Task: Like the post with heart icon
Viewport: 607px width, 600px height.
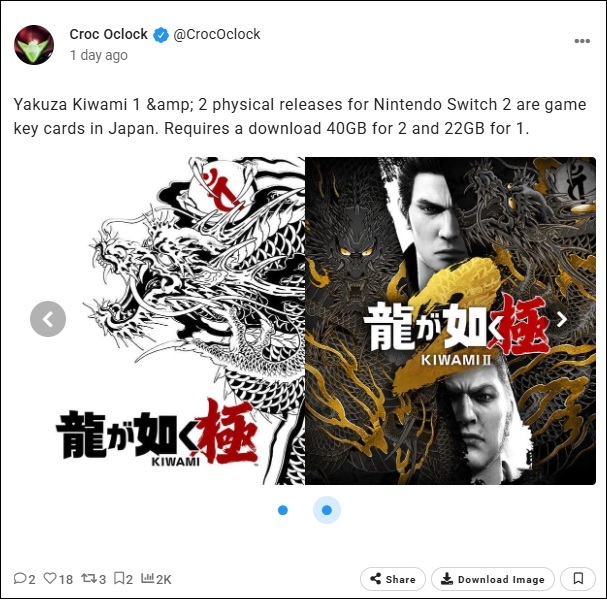Action: tap(50, 578)
